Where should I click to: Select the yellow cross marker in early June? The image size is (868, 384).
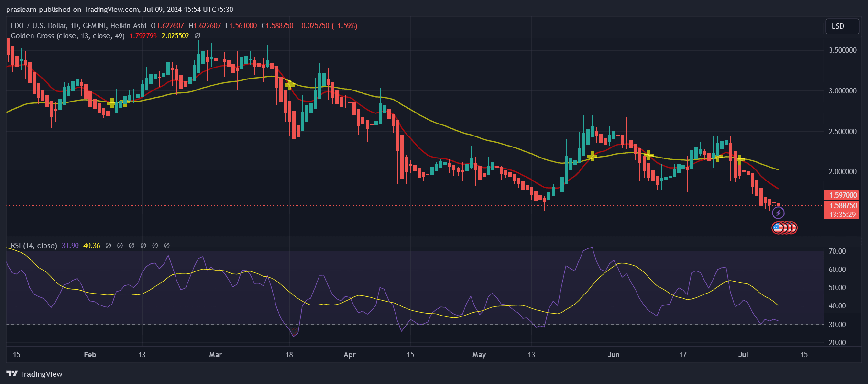[648, 155]
